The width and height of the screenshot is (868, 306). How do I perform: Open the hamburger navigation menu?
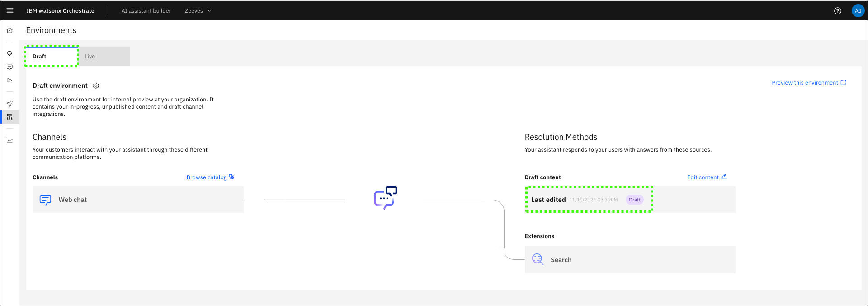(x=10, y=10)
